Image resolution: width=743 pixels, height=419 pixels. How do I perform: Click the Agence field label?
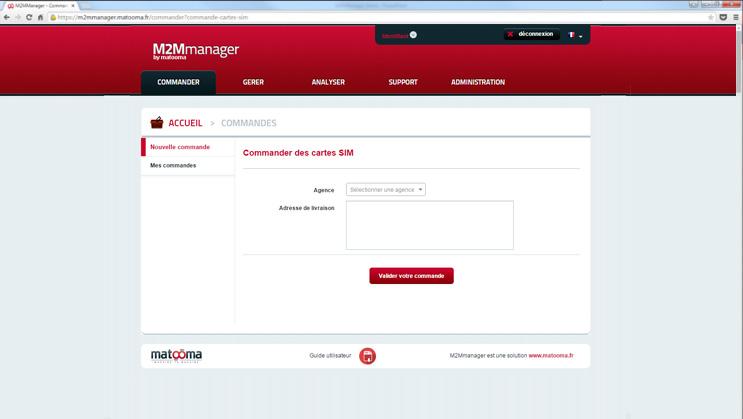tap(324, 190)
